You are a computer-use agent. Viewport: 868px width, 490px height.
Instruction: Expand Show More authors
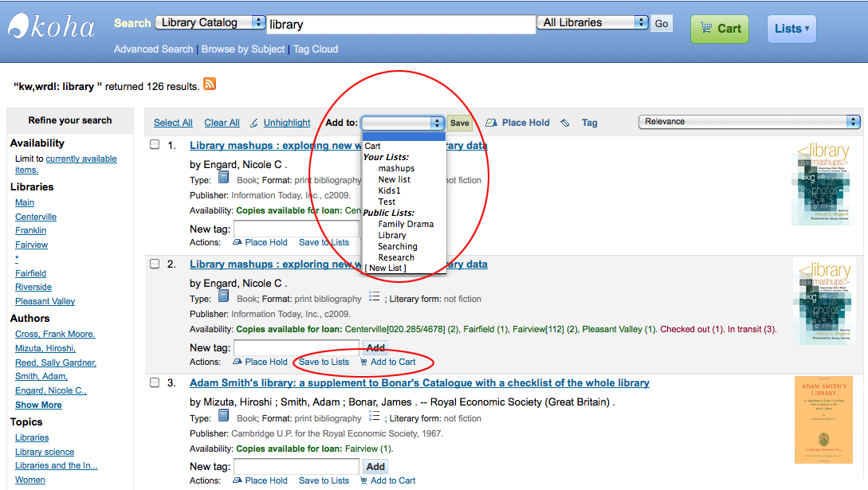[38, 405]
